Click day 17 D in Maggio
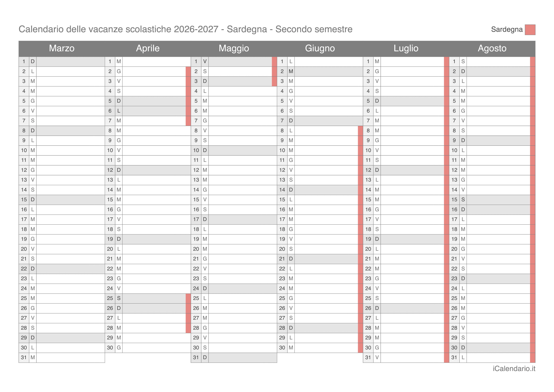The height and width of the screenshot is (392, 554). [x=234, y=219]
